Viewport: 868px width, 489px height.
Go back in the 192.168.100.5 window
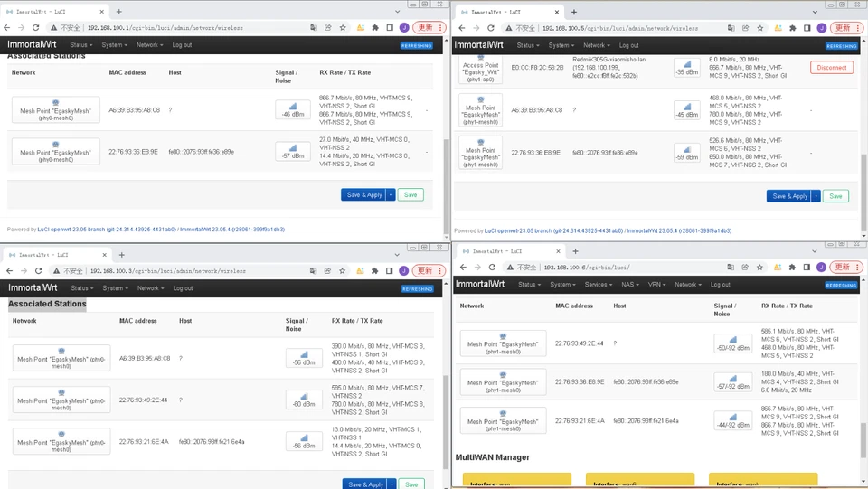click(x=462, y=28)
